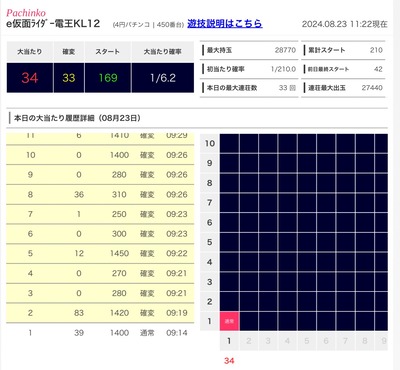Click the 累計スタート value 210
Screen dimensions: 400x370
coord(376,50)
